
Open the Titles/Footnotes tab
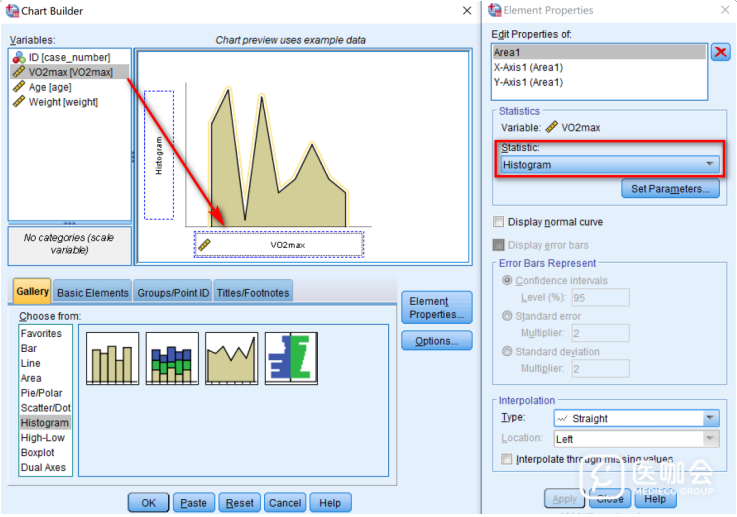tap(253, 293)
